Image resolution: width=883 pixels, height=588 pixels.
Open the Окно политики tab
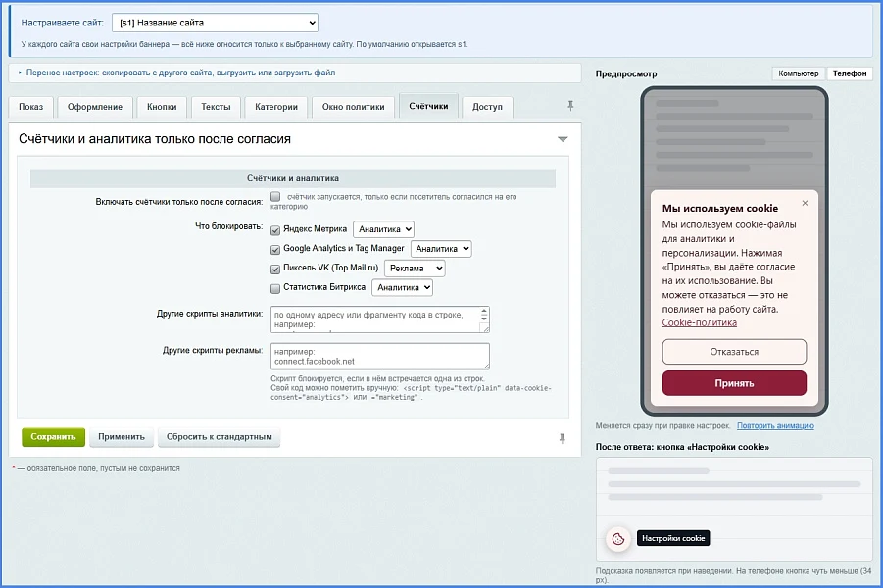[x=353, y=107]
